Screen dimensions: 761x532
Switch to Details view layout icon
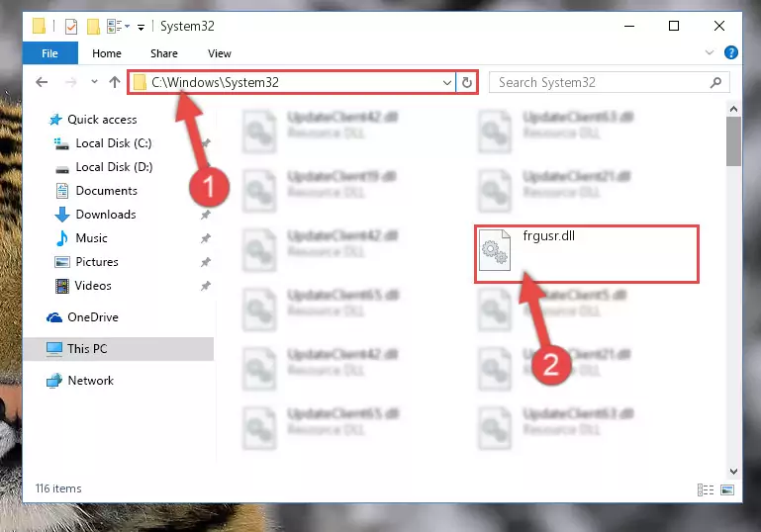click(706, 489)
